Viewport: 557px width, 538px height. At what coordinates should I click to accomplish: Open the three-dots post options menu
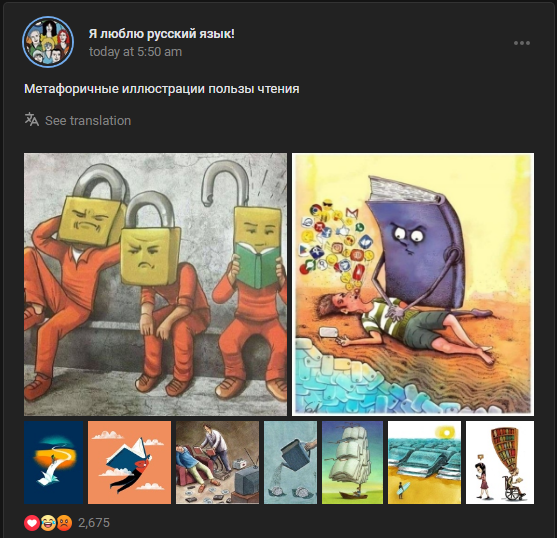tap(521, 43)
